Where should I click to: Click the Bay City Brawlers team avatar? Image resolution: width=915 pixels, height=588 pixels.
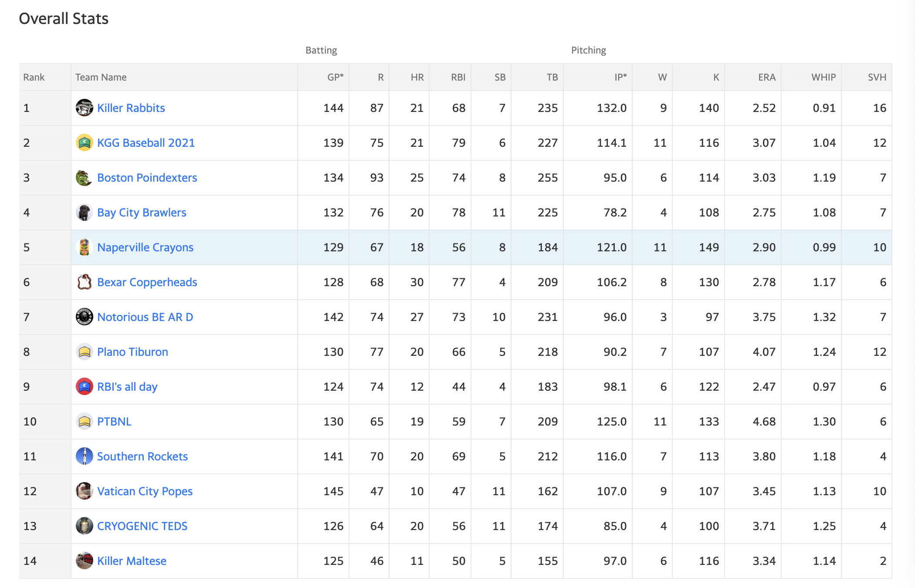(84, 212)
